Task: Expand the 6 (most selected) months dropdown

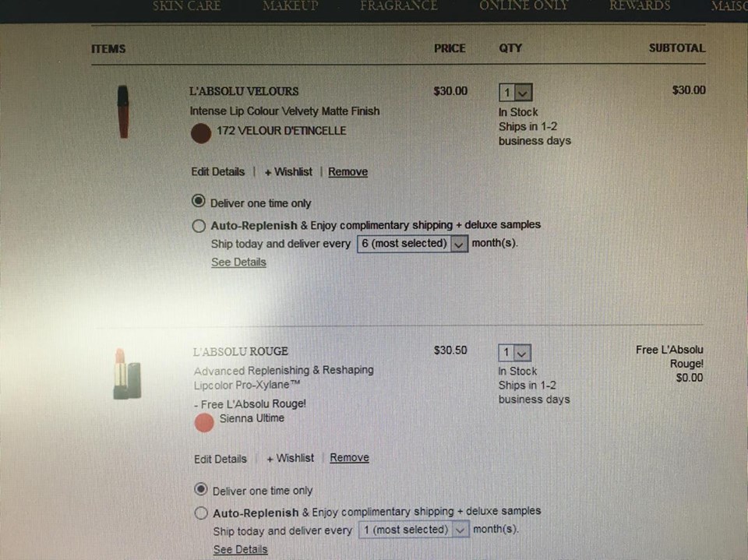Action: 412,244
